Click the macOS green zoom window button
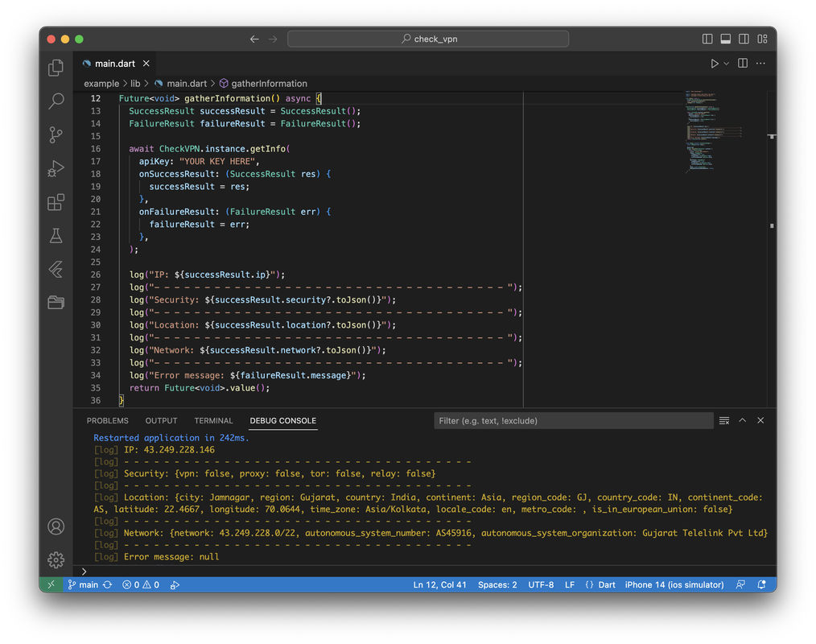The height and width of the screenshot is (644, 816). tap(79, 39)
